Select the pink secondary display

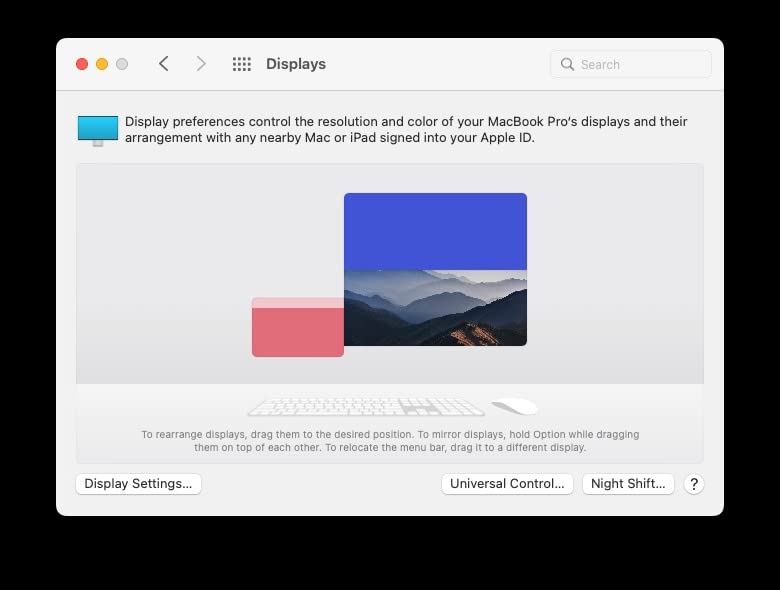[298, 332]
